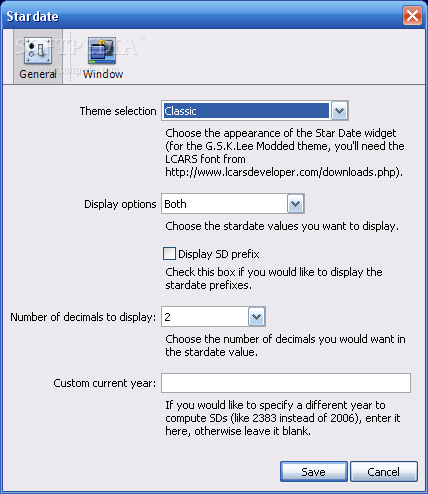Click the Display options label
428x494 pixels.
click(120, 204)
